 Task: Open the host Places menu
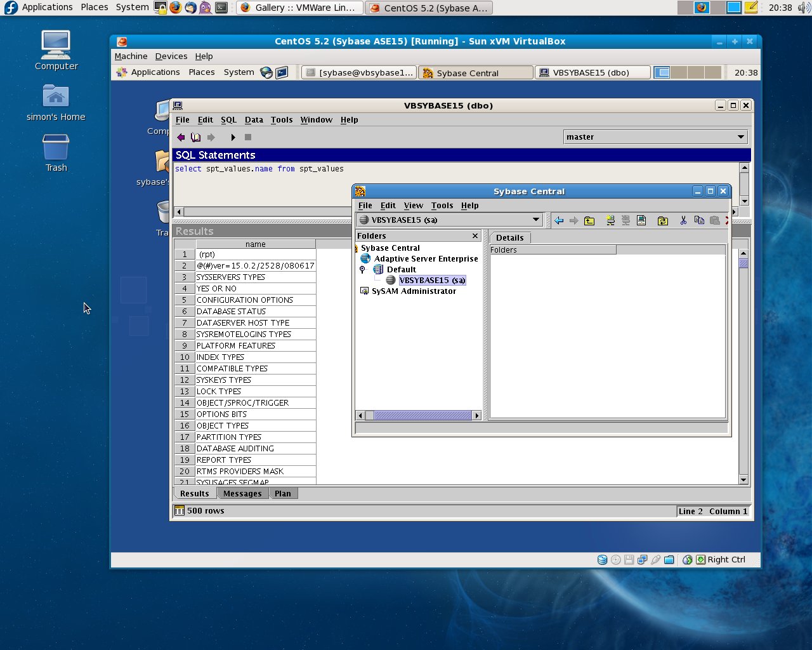coord(94,8)
